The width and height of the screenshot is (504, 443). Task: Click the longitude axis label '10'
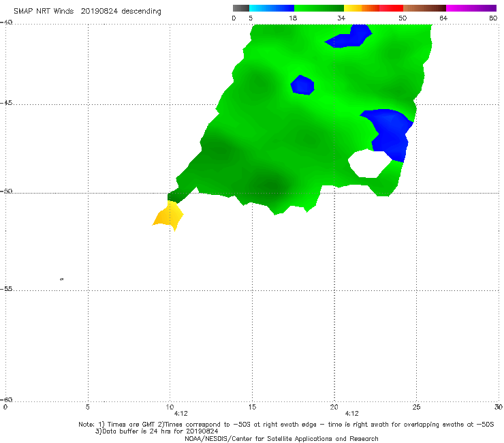click(x=170, y=407)
